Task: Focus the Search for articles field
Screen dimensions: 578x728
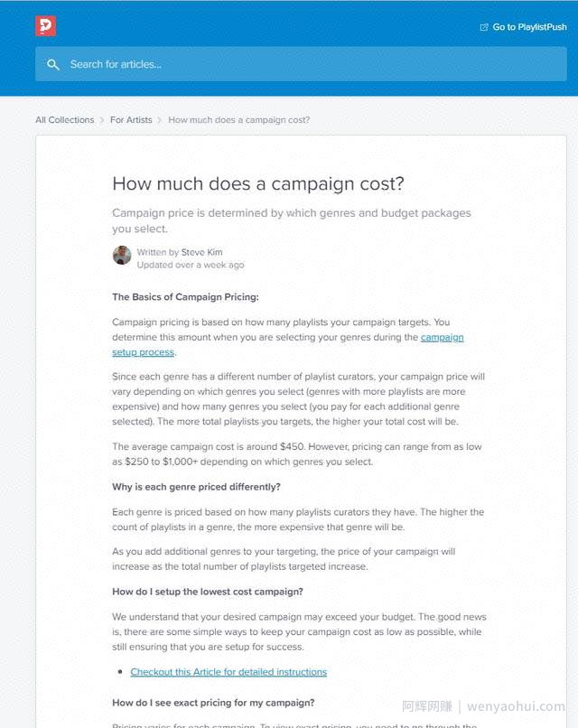Action: coord(301,64)
